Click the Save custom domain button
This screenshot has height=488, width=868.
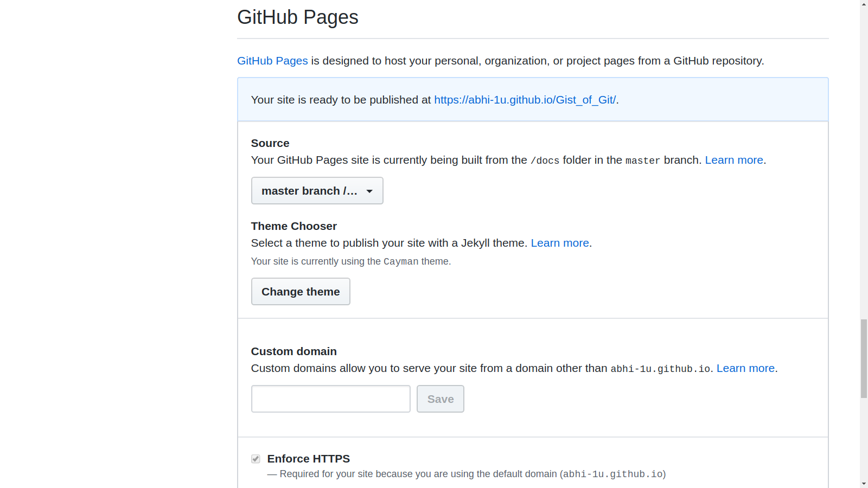pos(441,399)
